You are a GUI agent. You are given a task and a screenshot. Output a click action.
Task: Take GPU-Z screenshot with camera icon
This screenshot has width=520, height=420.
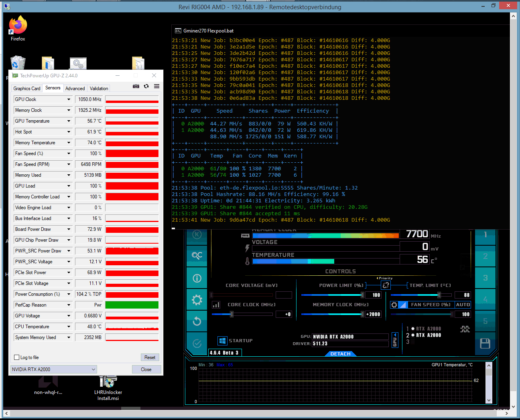coord(136,86)
